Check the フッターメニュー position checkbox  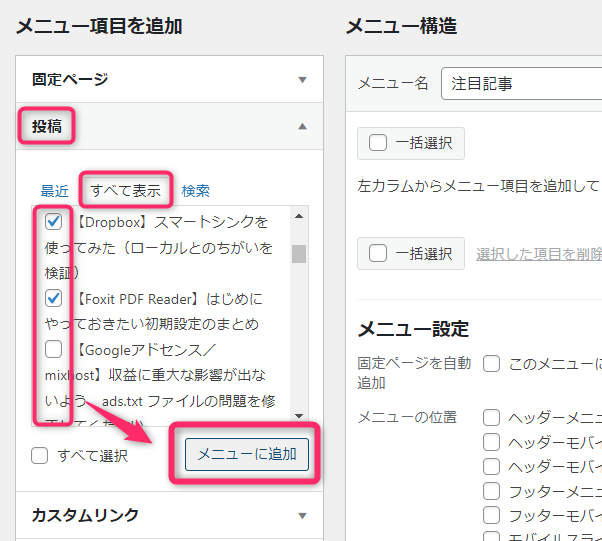tap(492, 491)
